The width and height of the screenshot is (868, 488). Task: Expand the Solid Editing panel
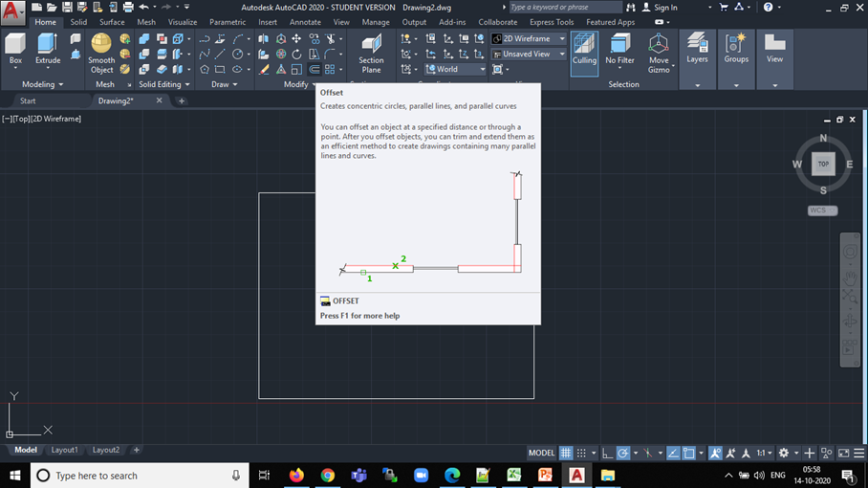tap(164, 84)
